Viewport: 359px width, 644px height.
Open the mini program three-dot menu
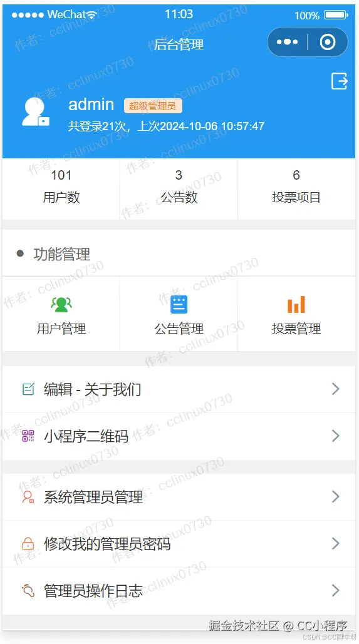[288, 42]
